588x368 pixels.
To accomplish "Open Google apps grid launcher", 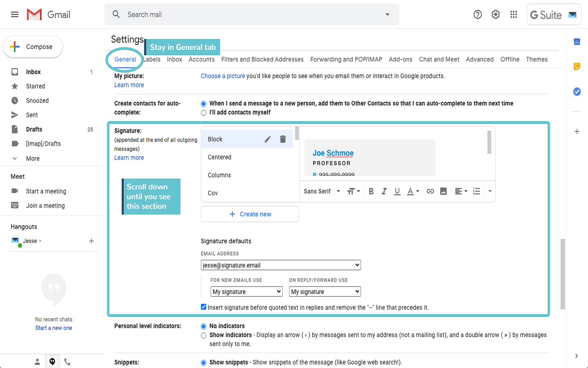I will [513, 15].
